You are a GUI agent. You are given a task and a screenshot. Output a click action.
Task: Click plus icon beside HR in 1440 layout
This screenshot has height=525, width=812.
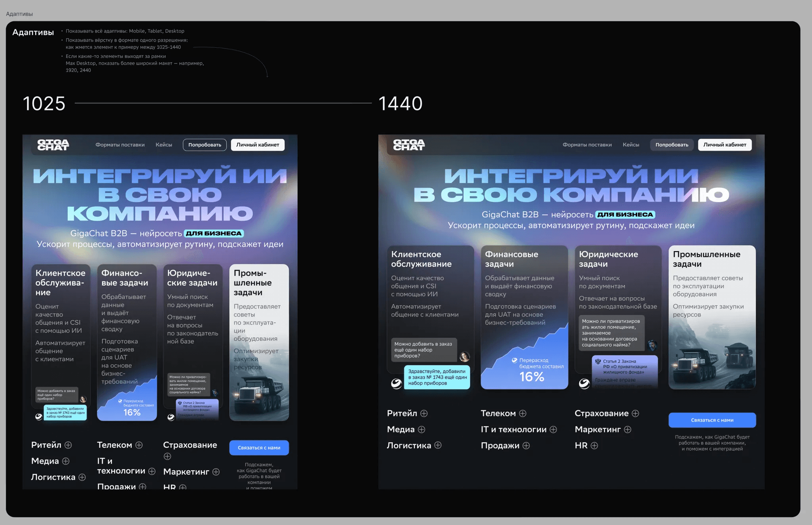[x=594, y=445]
